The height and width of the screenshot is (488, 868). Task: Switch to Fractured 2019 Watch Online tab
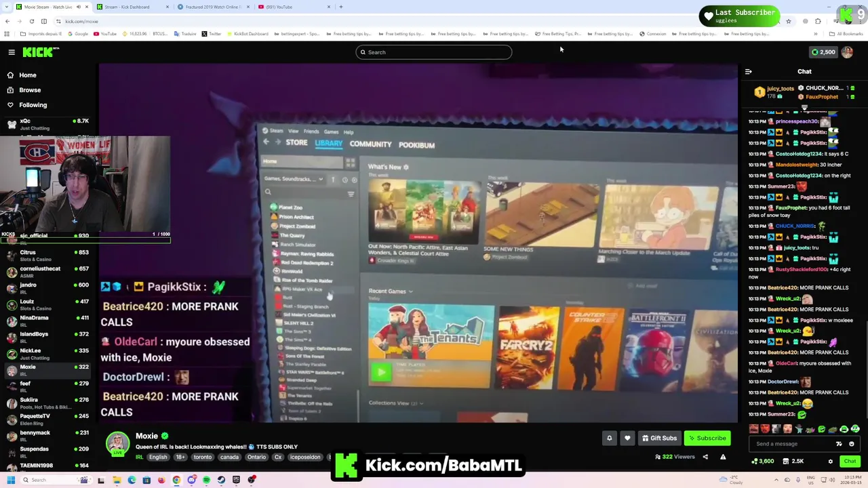click(213, 7)
